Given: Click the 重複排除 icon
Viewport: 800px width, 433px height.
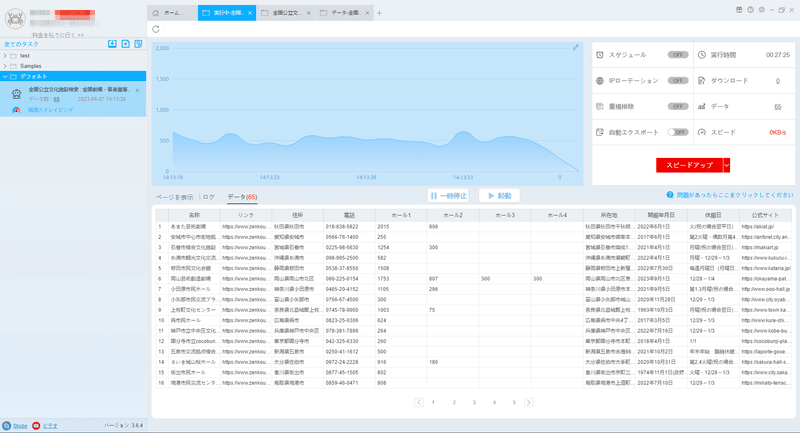Looking at the screenshot, I should click(x=600, y=106).
